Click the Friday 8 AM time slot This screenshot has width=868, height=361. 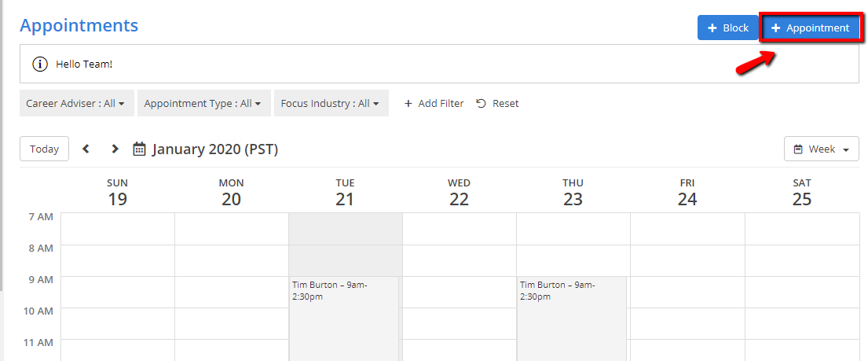(x=687, y=260)
